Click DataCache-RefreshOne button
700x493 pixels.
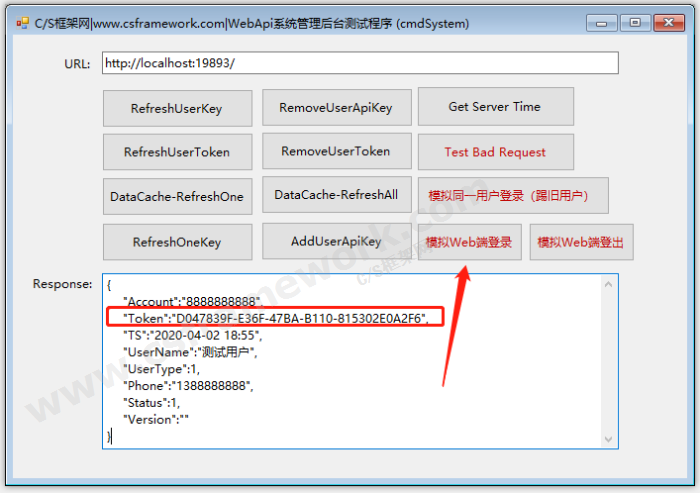point(176,196)
